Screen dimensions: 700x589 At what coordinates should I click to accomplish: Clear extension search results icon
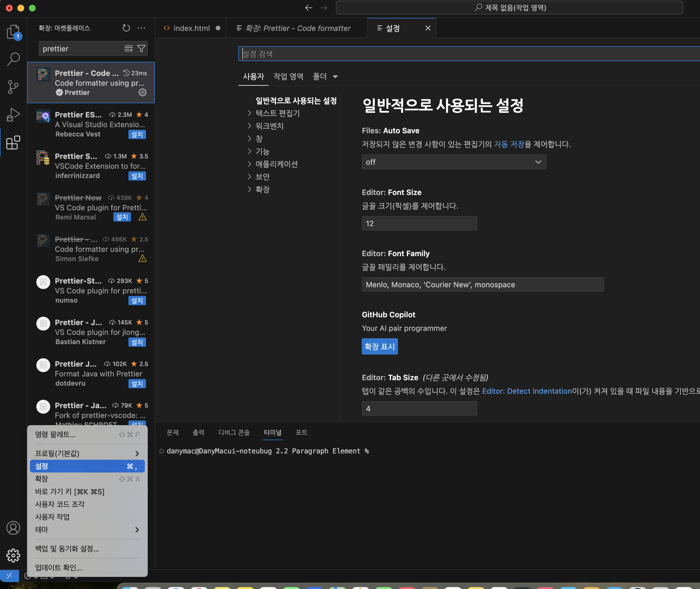click(x=129, y=49)
